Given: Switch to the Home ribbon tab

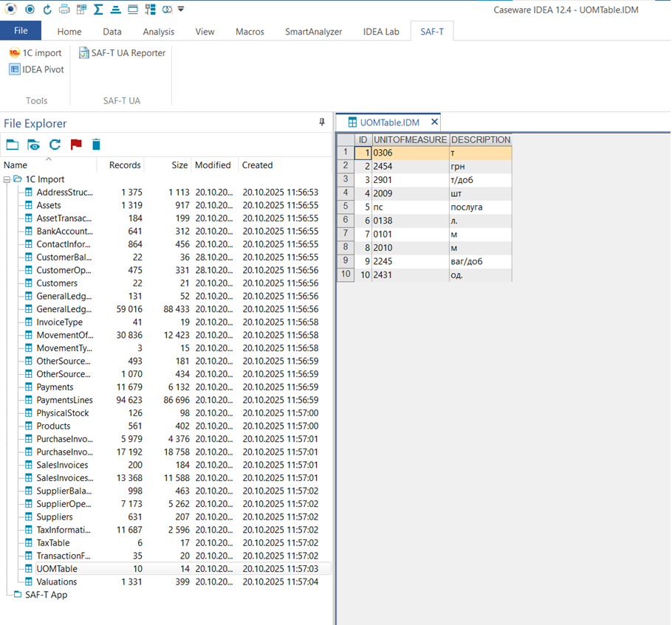Looking at the screenshot, I should pyautogui.click(x=69, y=32).
